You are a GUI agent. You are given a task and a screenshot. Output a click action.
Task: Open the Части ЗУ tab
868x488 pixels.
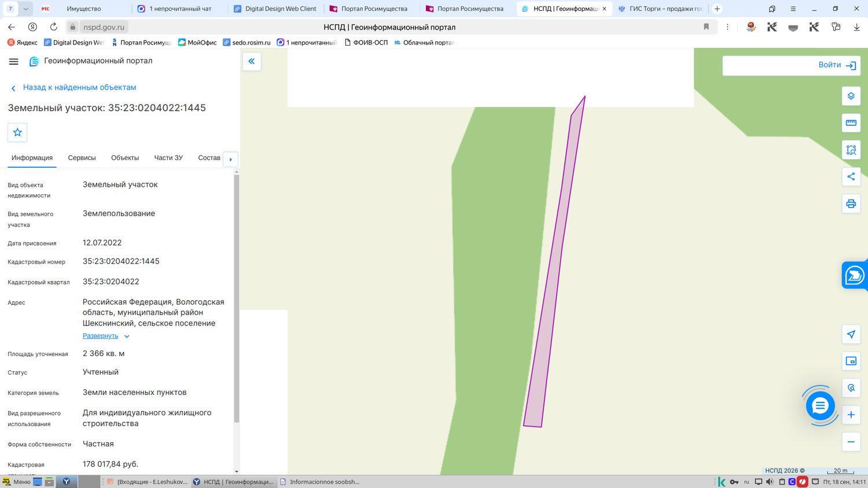tap(168, 158)
